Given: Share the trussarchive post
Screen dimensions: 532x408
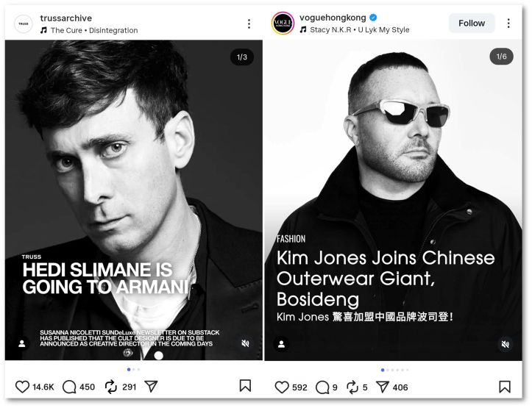Looking at the screenshot, I should (151, 387).
